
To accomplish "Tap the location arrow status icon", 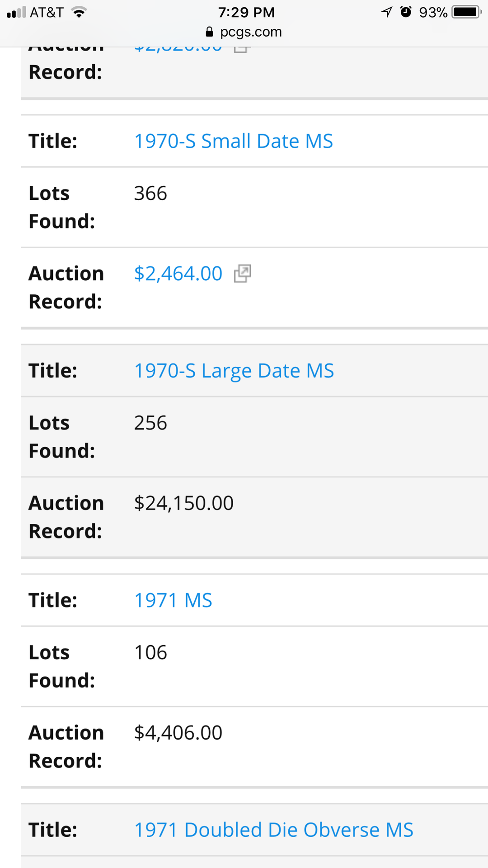I will coord(387,12).
